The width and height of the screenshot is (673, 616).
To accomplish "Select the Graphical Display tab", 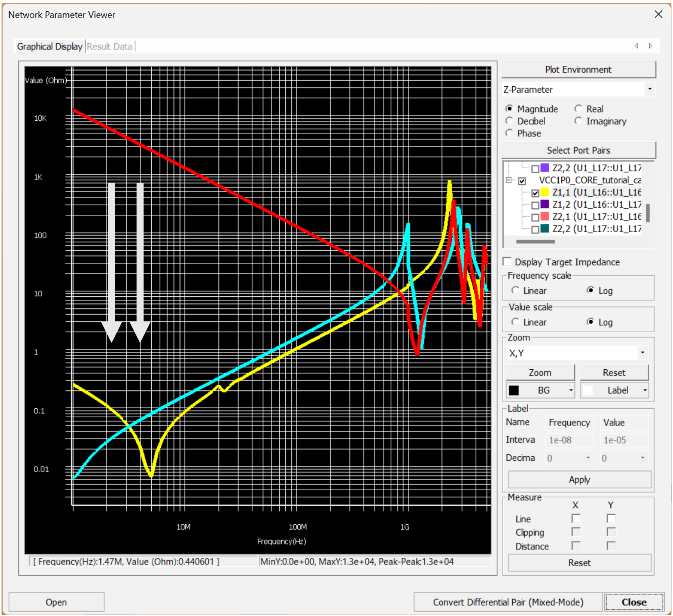I will (x=50, y=46).
